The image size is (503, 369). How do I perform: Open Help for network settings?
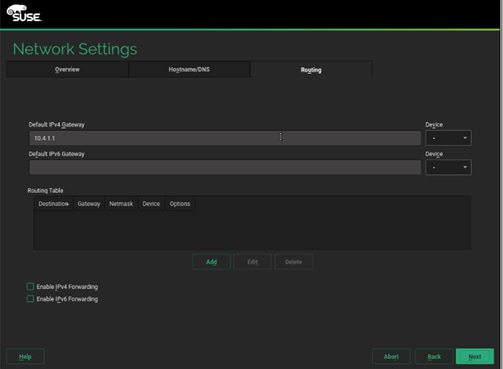tap(25, 357)
